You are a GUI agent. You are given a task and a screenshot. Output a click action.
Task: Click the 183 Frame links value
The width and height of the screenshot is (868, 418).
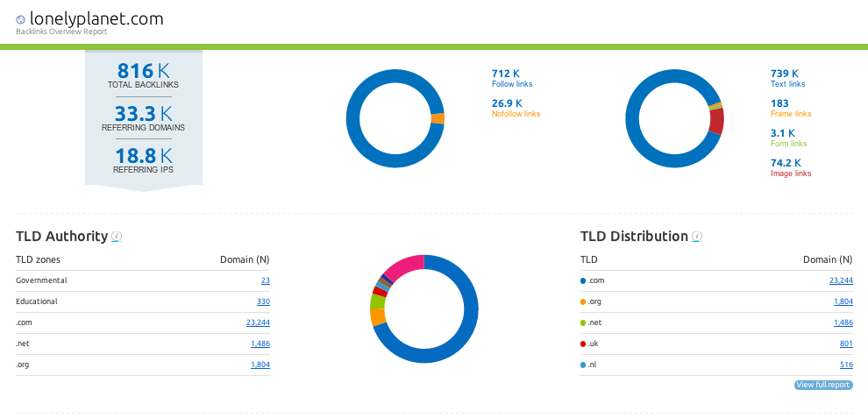coord(779,103)
